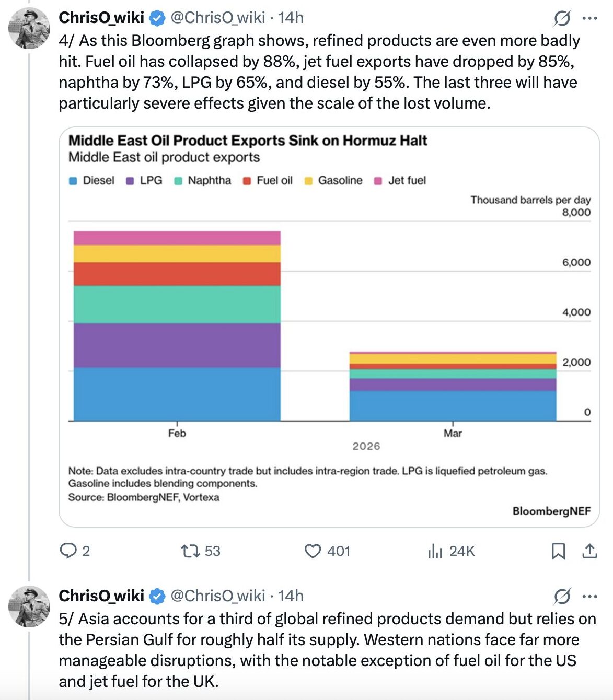The image size is (613, 700).
Task: Click the Grok icon on tweet 5
Action: [562, 596]
